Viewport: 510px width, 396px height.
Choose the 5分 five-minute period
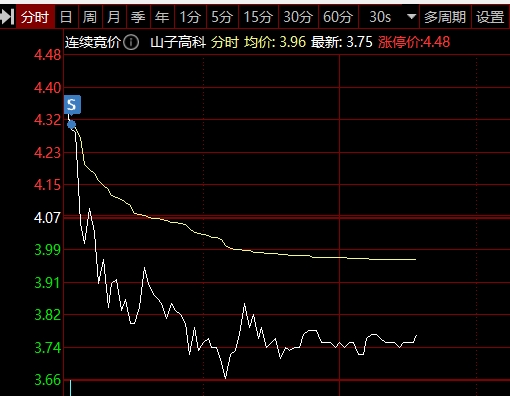tap(222, 17)
